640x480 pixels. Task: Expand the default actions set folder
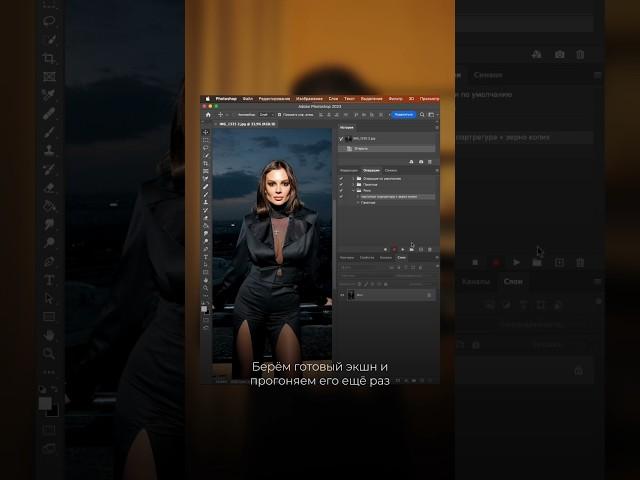353,179
